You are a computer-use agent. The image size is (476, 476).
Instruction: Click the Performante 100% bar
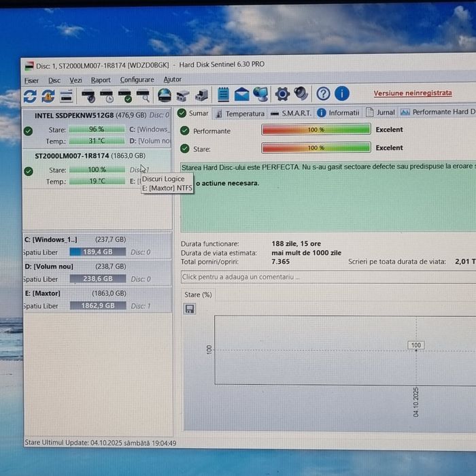316,130
